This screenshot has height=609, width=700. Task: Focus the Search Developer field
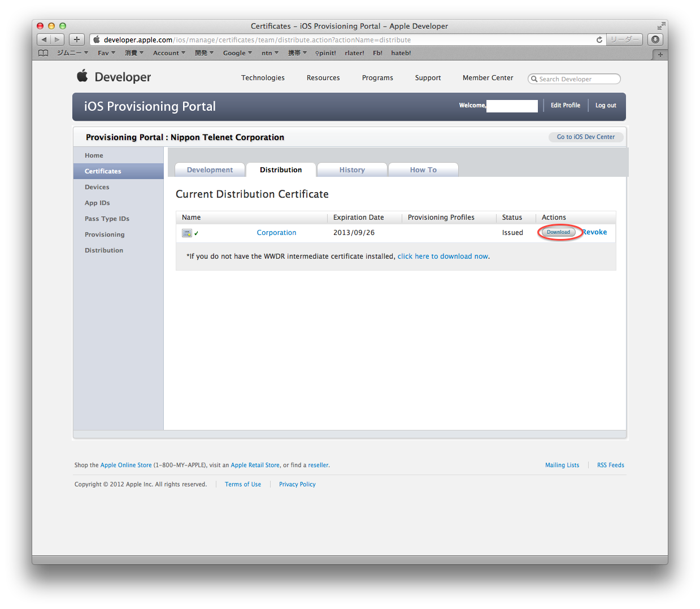pyautogui.click(x=574, y=79)
